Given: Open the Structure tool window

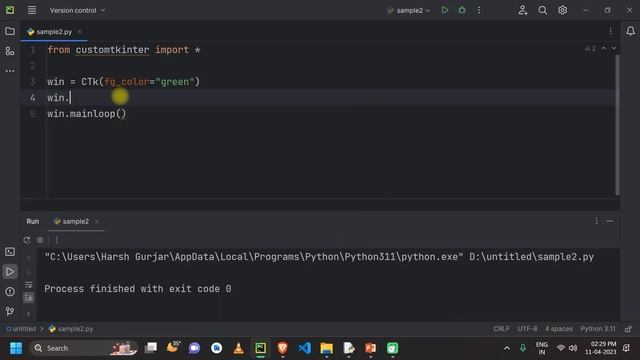Looking at the screenshot, I should point(10,51).
